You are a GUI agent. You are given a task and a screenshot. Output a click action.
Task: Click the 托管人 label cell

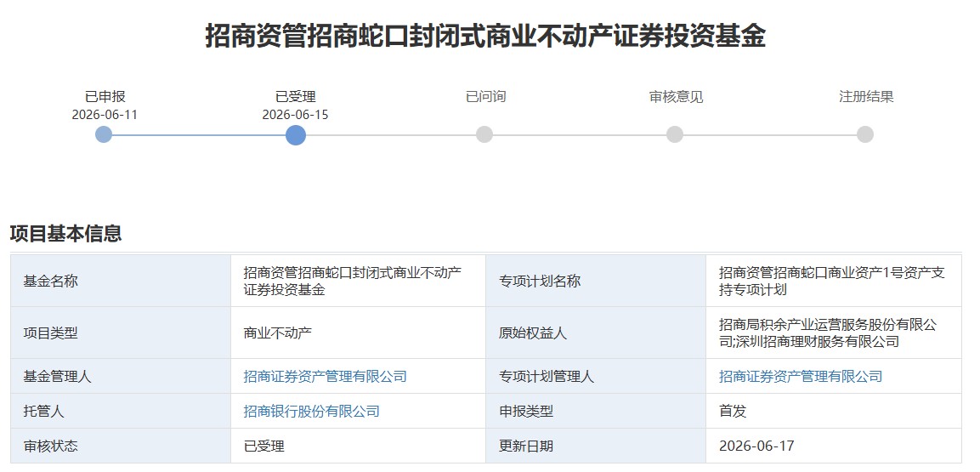[x=121, y=412]
